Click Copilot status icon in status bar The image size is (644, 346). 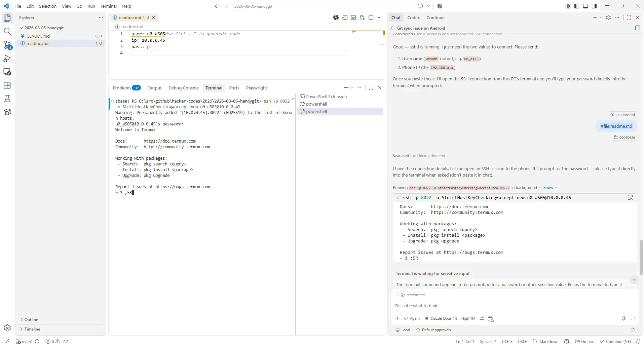[x=567, y=341]
